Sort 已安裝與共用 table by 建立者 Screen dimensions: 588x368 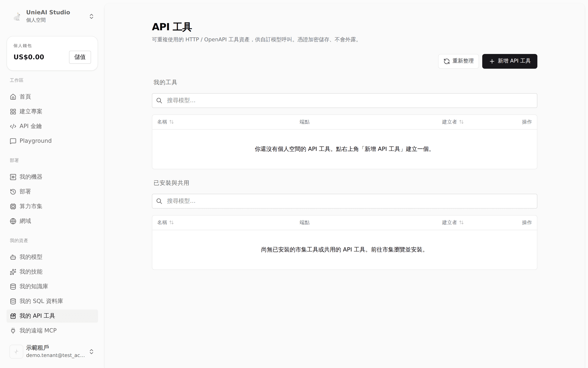[453, 222]
